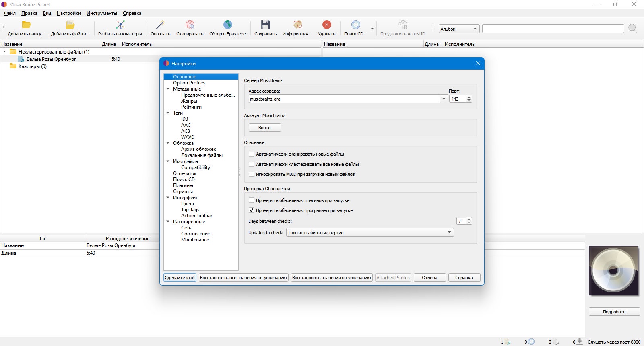Toggle Игнорировать MBID при загрузке новых файлов
This screenshot has height=346, width=644.
click(252, 174)
